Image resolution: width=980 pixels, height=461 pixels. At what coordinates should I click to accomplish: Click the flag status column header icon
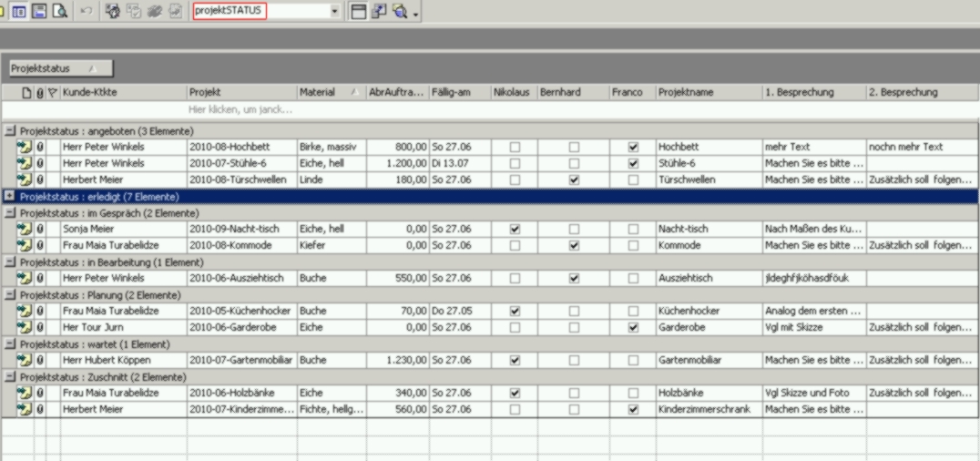pyautogui.click(x=52, y=92)
